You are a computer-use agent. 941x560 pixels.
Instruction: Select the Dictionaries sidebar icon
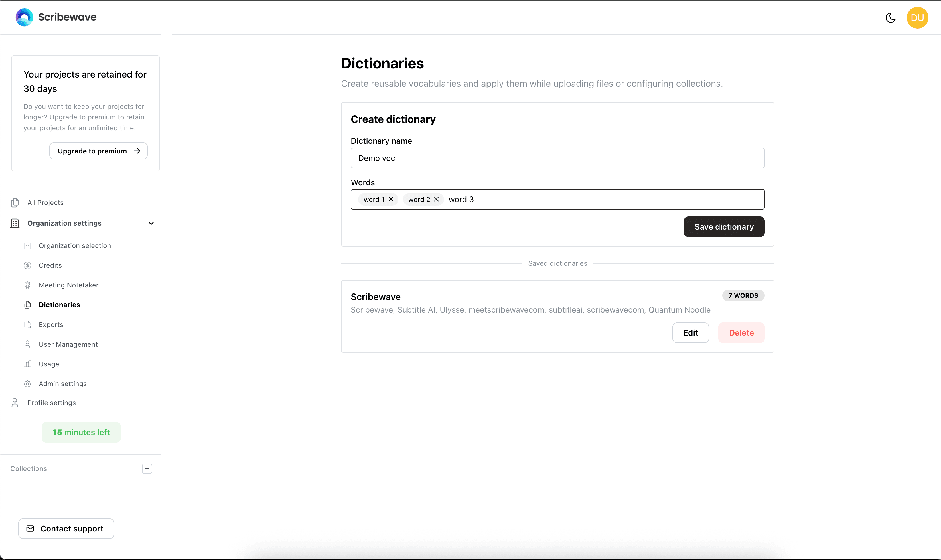coord(28,305)
